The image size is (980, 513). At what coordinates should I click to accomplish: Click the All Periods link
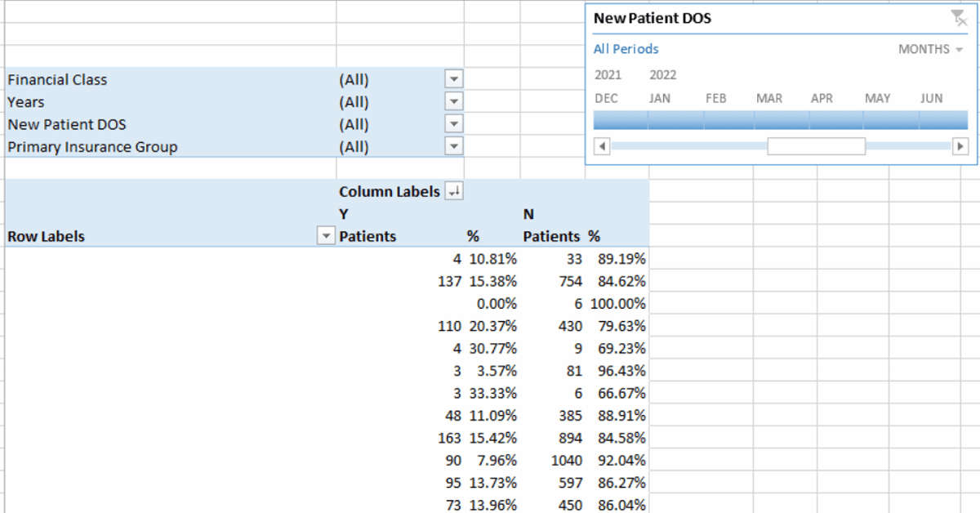(x=626, y=49)
